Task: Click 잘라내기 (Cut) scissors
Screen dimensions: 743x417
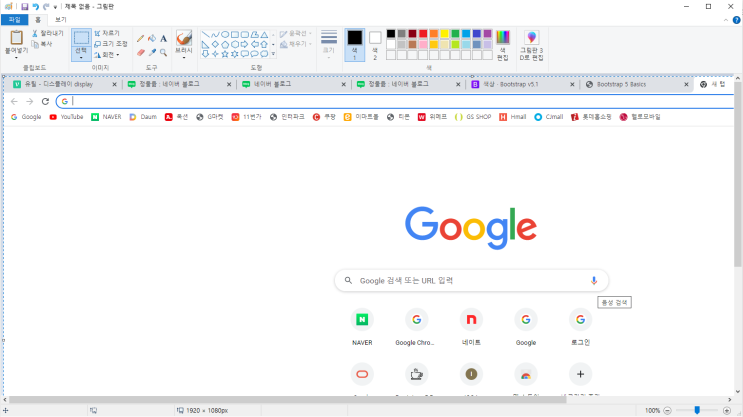Action: pos(47,33)
